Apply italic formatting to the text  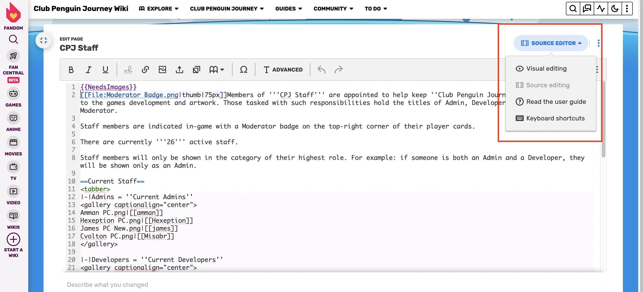[88, 70]
